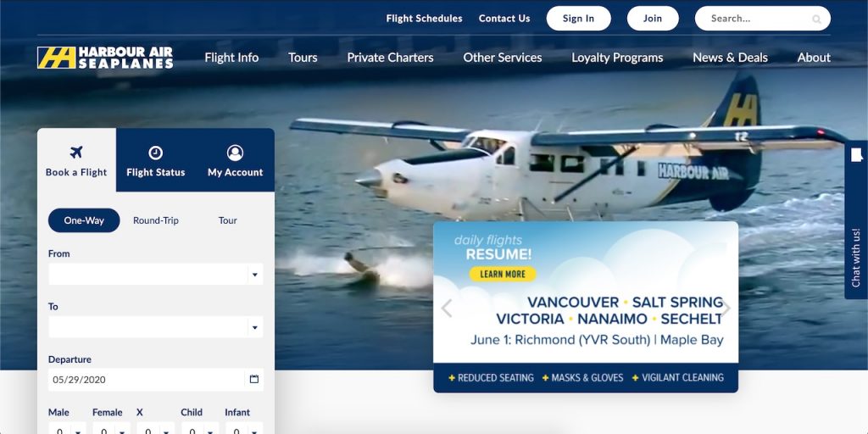Open the Flight Info menu
The height and width of the screenshot is (434, 868).
pos(231,58)
